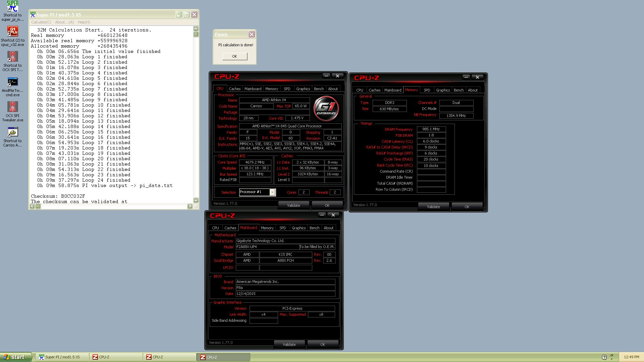Open the Help(H) menu in Super PI

84,22
